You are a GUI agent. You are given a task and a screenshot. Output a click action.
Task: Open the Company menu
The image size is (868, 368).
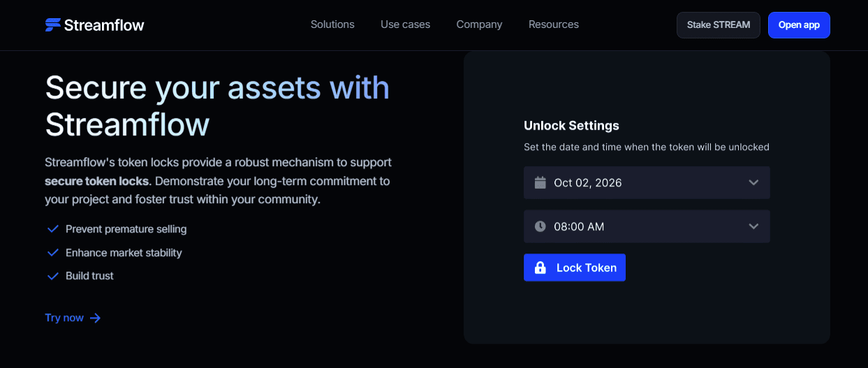pos(479,24)
